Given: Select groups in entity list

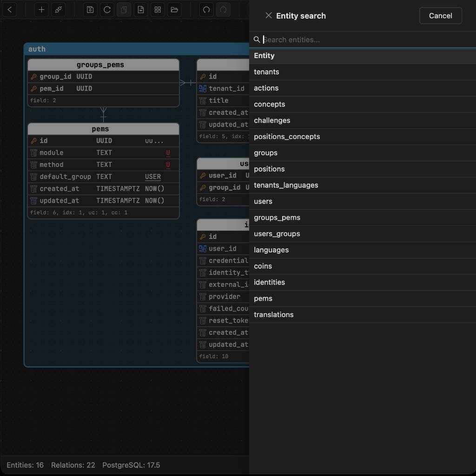Looking at the screenshot, I should pos(363,153).
